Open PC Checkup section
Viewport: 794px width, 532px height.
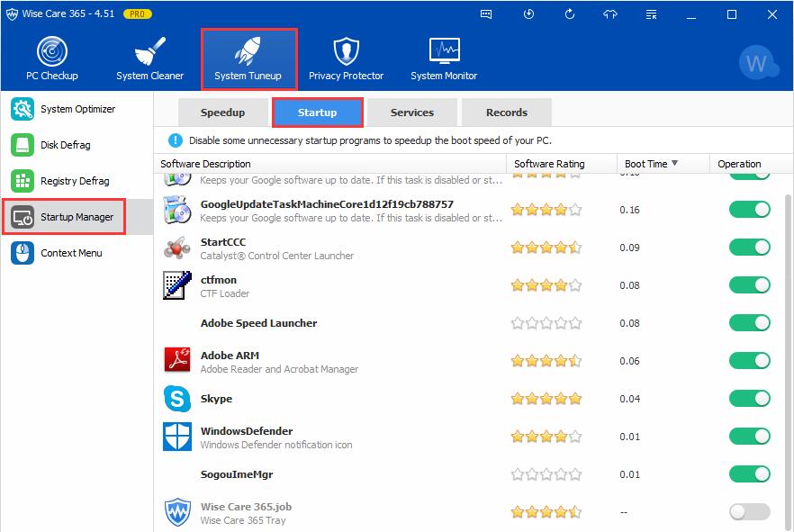pyautogui.click(x=51, y=59)
